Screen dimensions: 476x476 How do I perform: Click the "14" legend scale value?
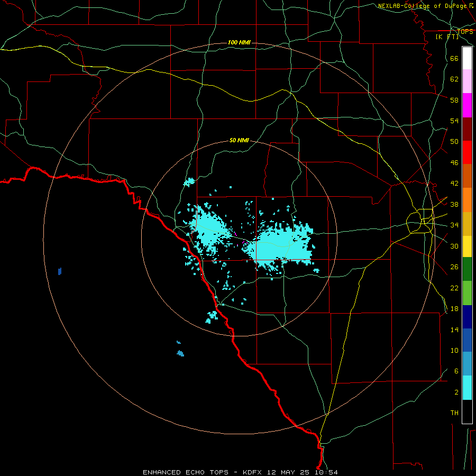click(454, 329)
